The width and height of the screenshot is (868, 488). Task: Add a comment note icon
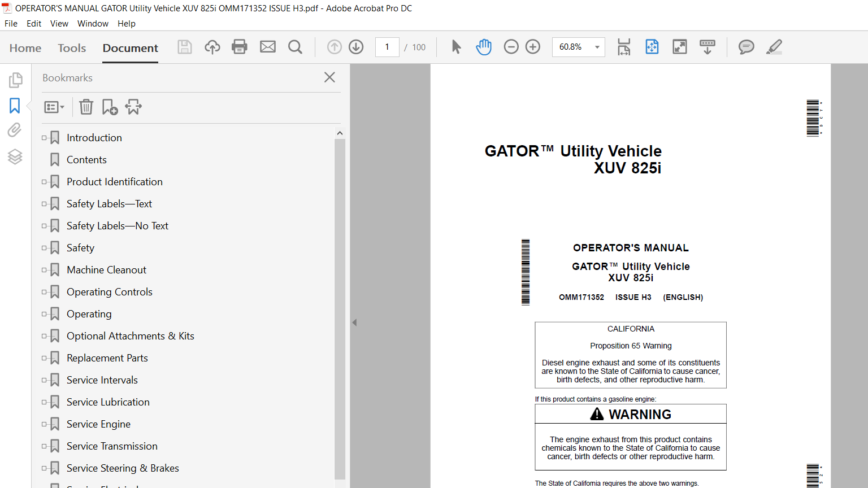(747, 47)
